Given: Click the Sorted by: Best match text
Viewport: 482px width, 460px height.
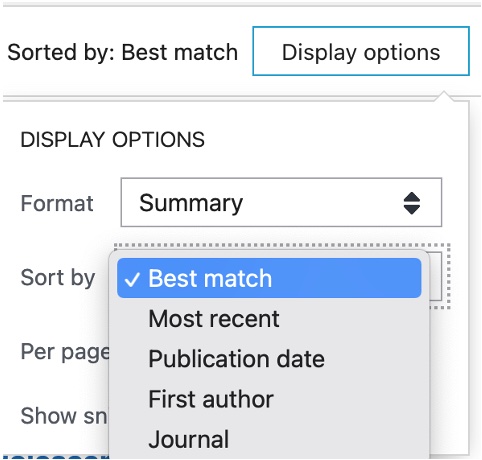Looking at the screenshot, I should tap(123, 52).
